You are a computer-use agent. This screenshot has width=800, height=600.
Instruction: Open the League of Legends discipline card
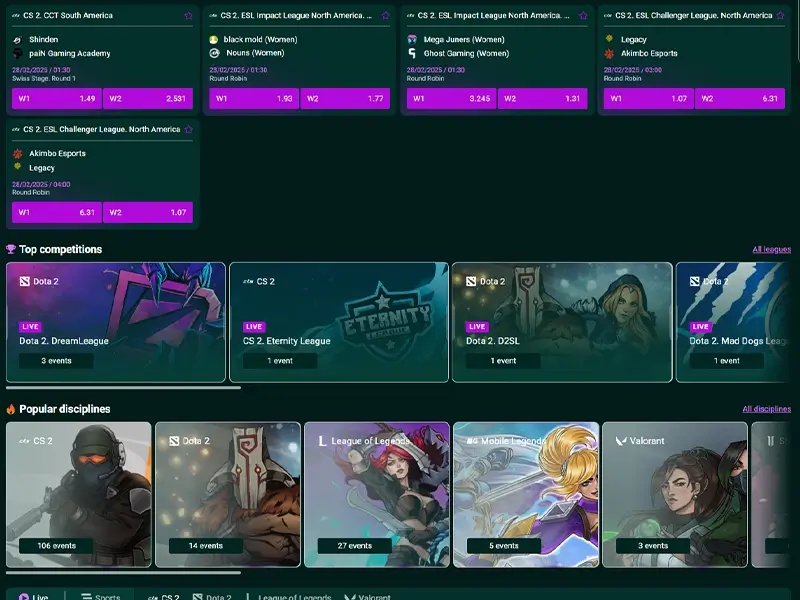click(377, 494)
